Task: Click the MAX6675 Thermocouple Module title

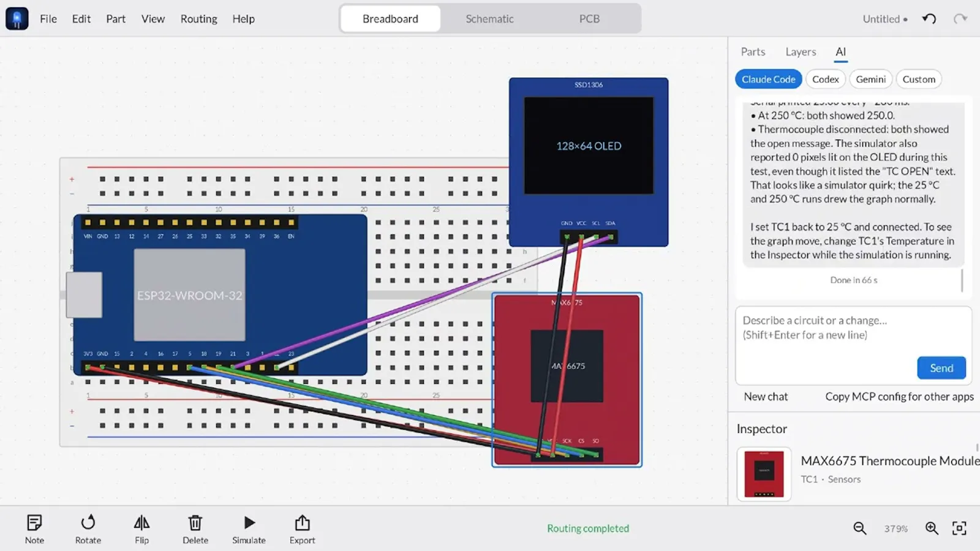Action: coord(890,461)
